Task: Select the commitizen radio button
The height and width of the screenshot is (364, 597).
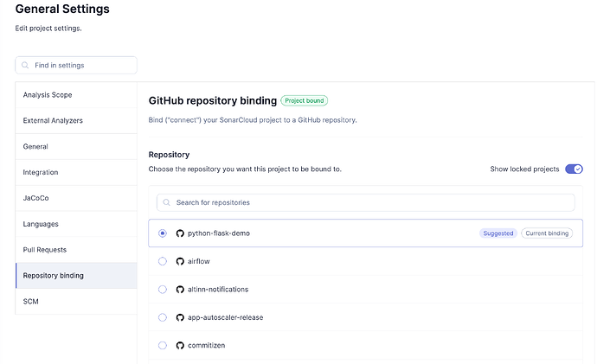Action: pos(163,345)
